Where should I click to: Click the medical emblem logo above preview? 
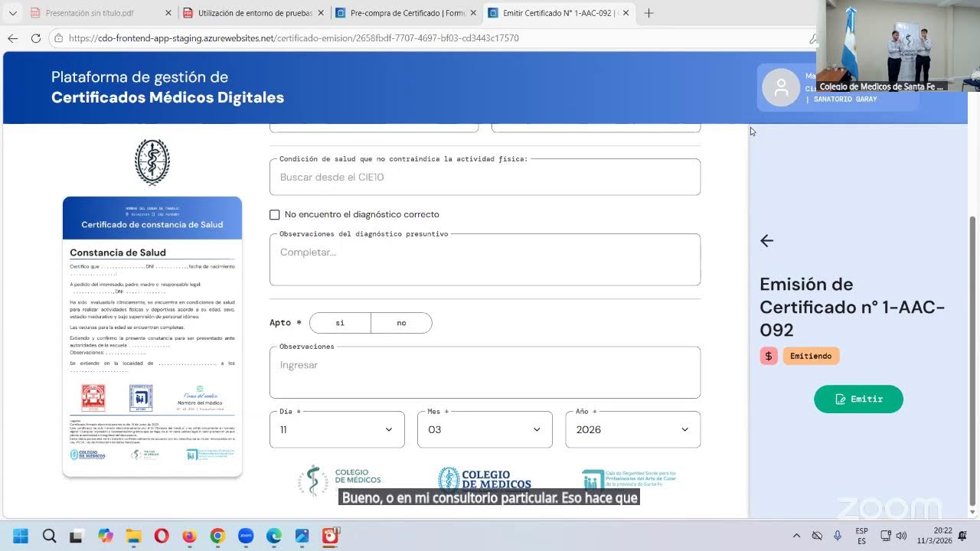pyautogui.click(x=152, y=162)
